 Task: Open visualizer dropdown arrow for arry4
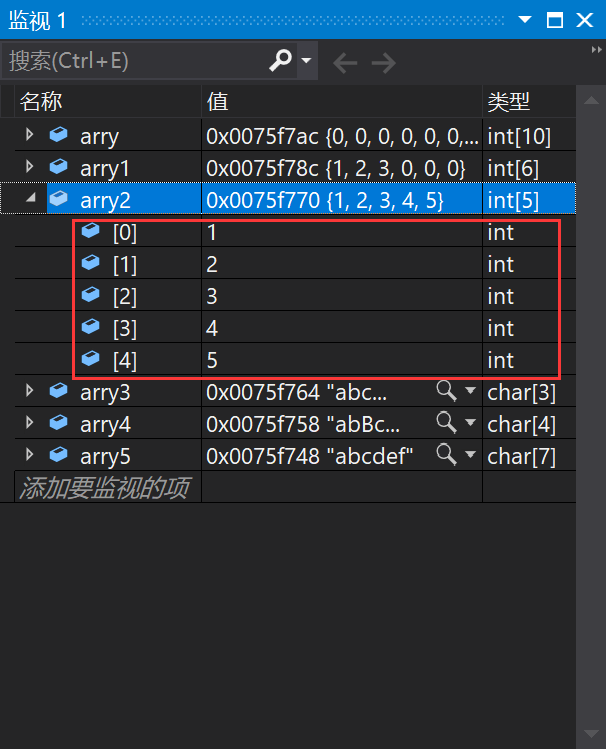(470, 423)
